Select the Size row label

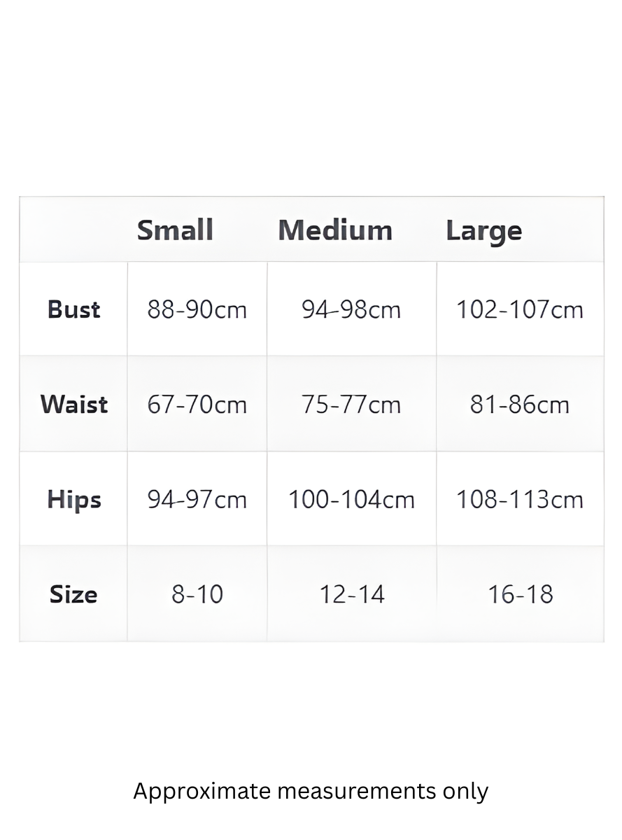[x=73, y=594]
